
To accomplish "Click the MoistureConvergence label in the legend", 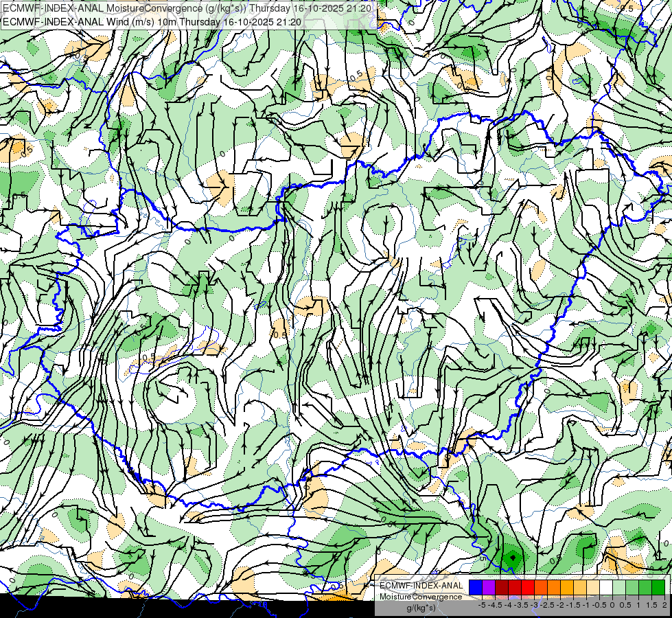I will (x=421, y=597).
